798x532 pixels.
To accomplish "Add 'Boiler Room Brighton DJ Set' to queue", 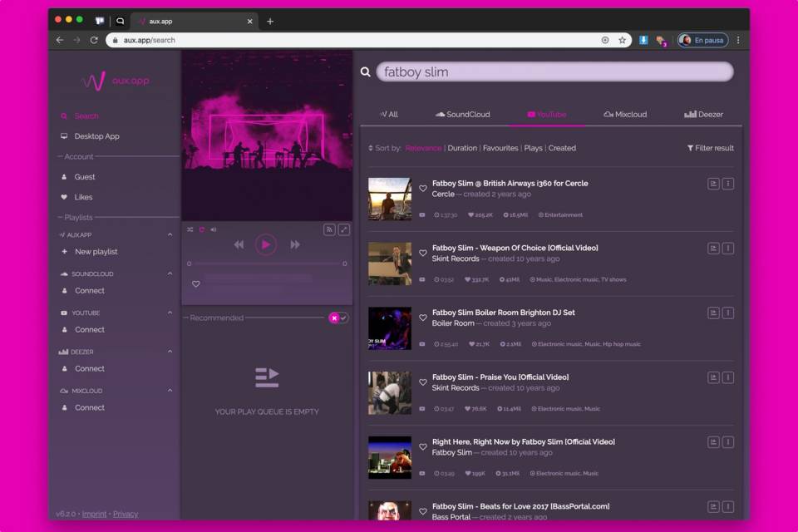I will [713, 313].
